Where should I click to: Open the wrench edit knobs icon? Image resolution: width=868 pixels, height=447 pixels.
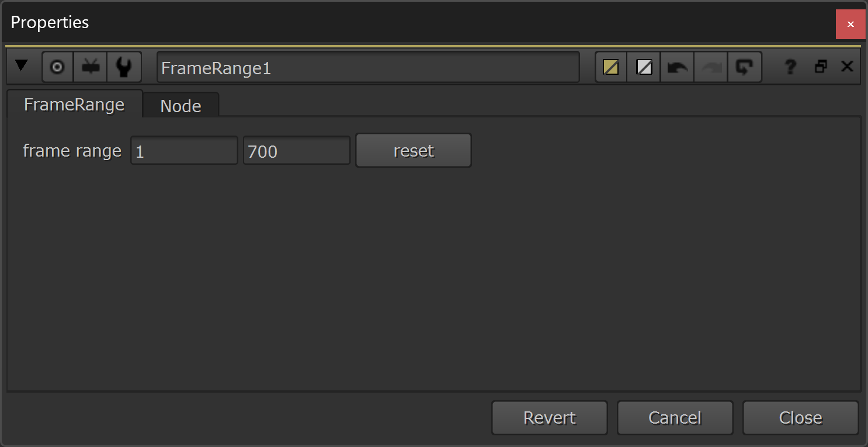pyautogui.click(x=124, y=67)
